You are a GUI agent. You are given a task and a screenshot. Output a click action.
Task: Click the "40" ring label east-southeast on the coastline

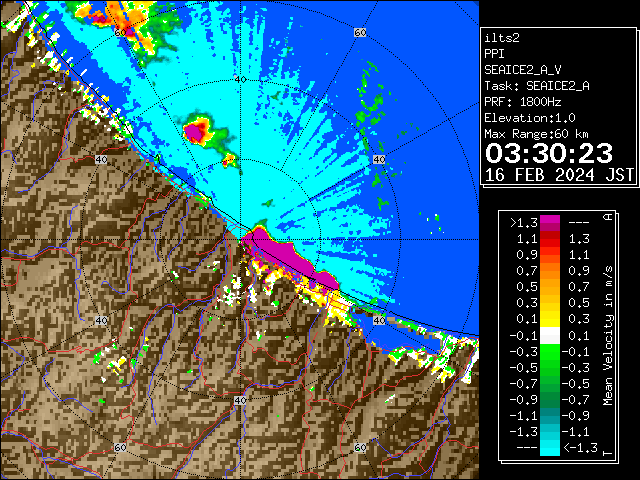(379, 320)
